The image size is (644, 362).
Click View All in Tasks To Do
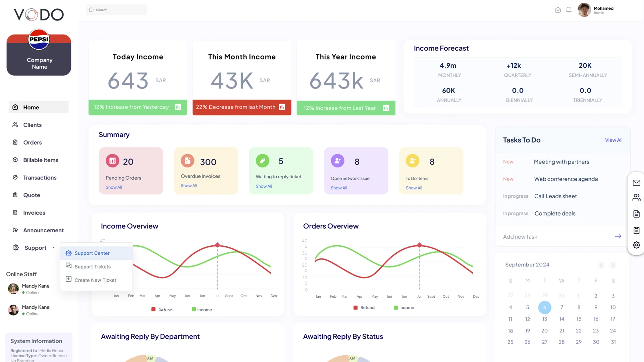613,140
